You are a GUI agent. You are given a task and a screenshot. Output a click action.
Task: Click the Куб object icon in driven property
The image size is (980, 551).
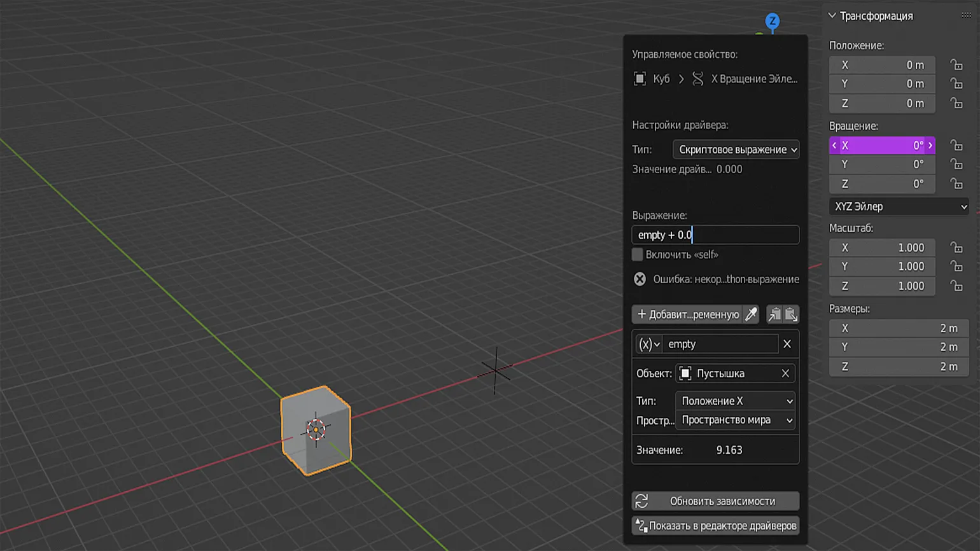[x=640, y=79]
